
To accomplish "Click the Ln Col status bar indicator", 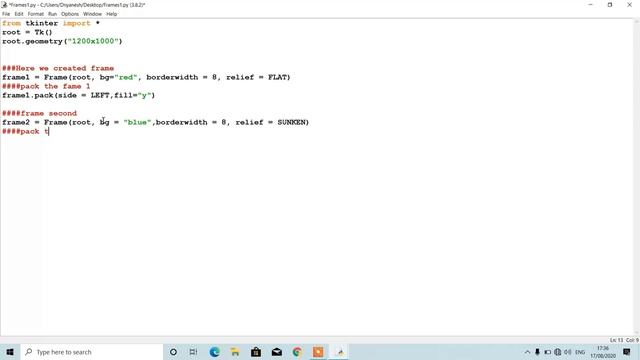I will coord(624,340).
